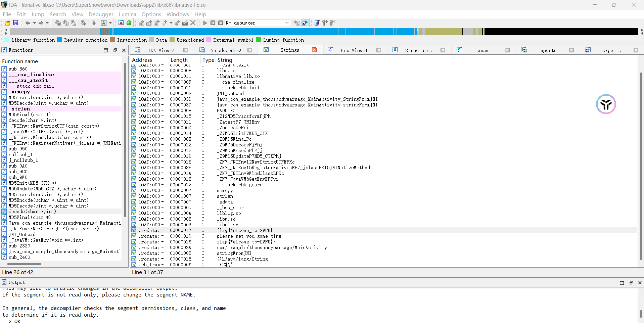The width and height of the screenshot is (644, 323).
Task: Click the navigation band overview bar
Action: click(x=324, y=32)
